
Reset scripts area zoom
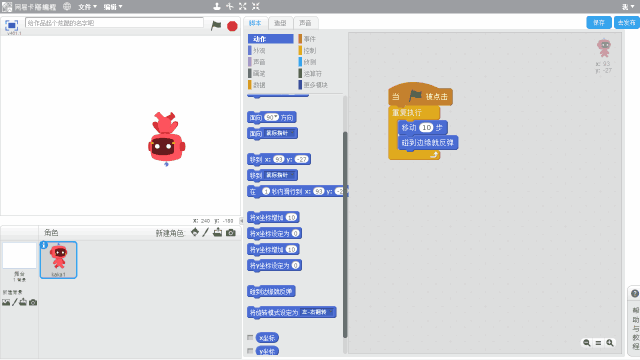click(x=598, y=343)
